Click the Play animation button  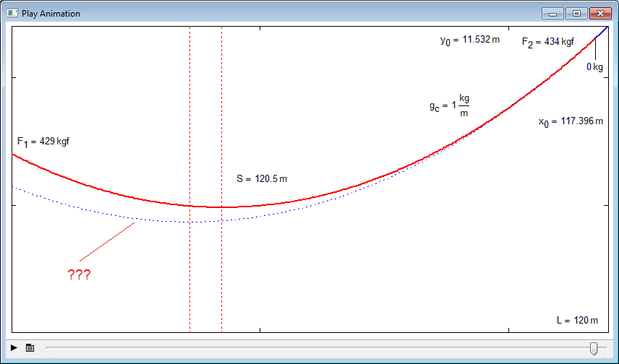[x=14, y=347]
